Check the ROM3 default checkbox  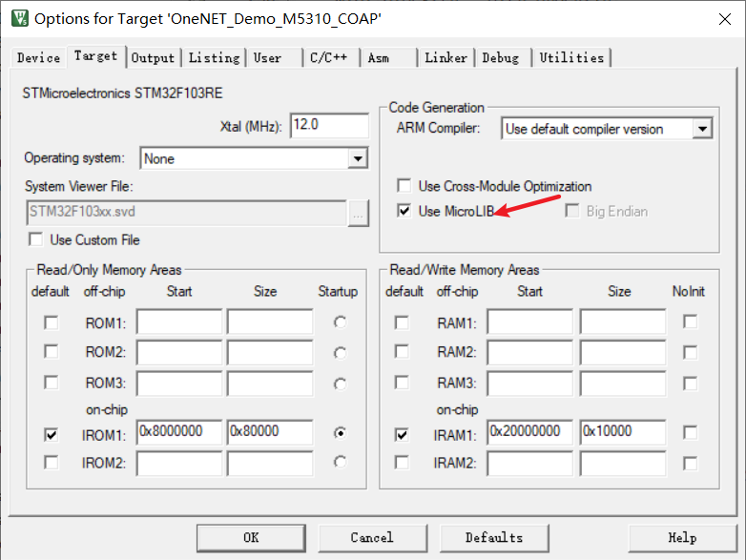(x=51, y=383)
